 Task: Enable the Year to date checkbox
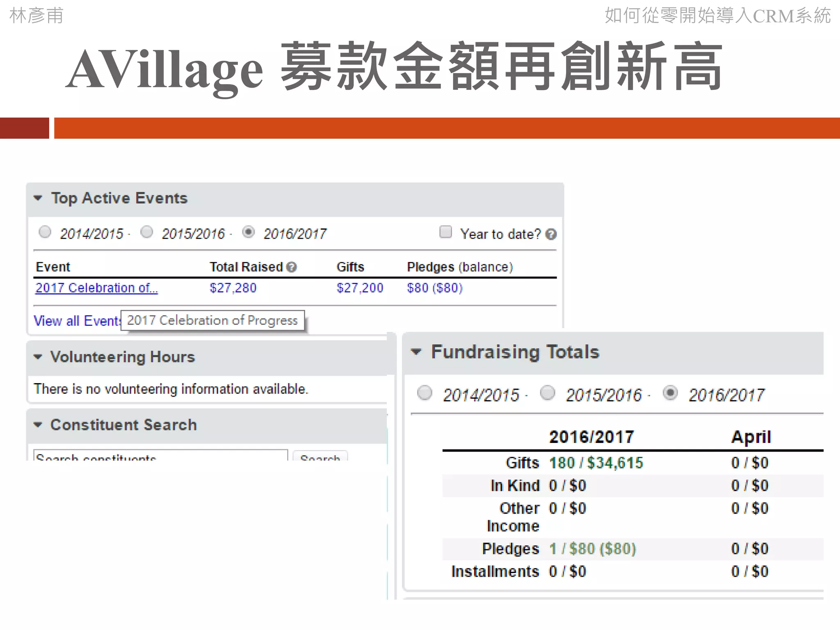click(x=445, y=232)
